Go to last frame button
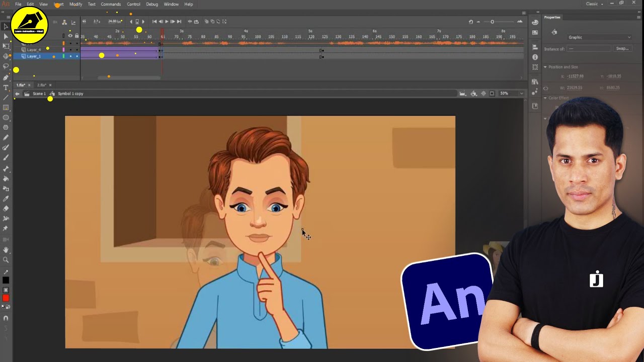The width and height of the screenshot is (644, 362). 179,22
